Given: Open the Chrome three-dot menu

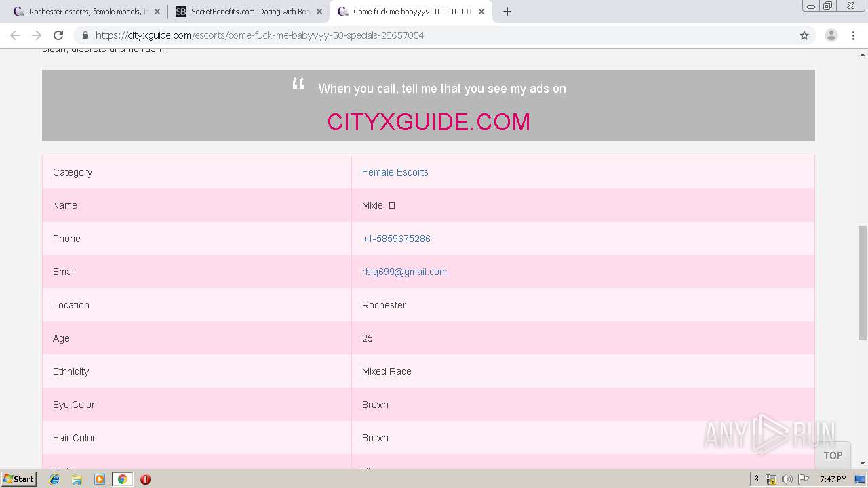Looking at the screenshot, I should (853, 35).
